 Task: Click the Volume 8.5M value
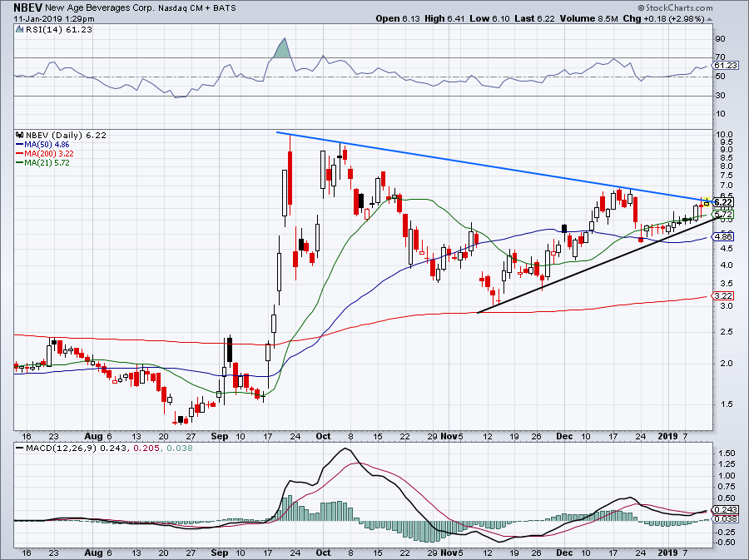point(589,18)
